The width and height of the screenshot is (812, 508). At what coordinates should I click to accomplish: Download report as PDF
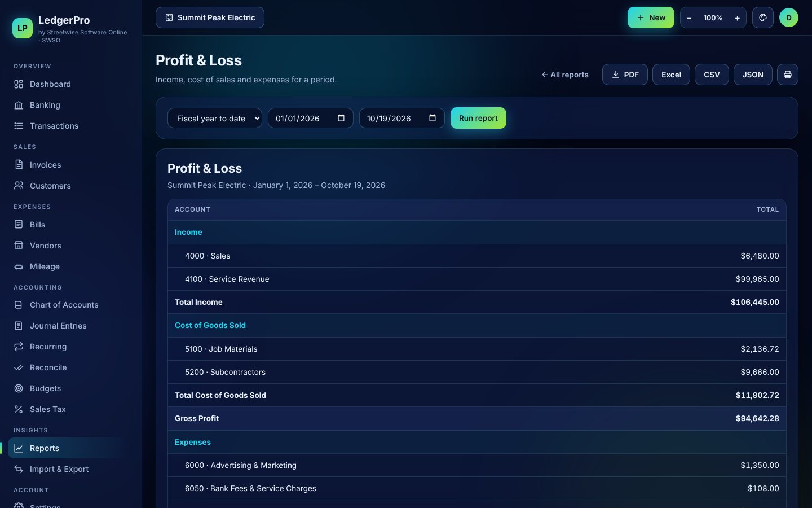[625, 75]
